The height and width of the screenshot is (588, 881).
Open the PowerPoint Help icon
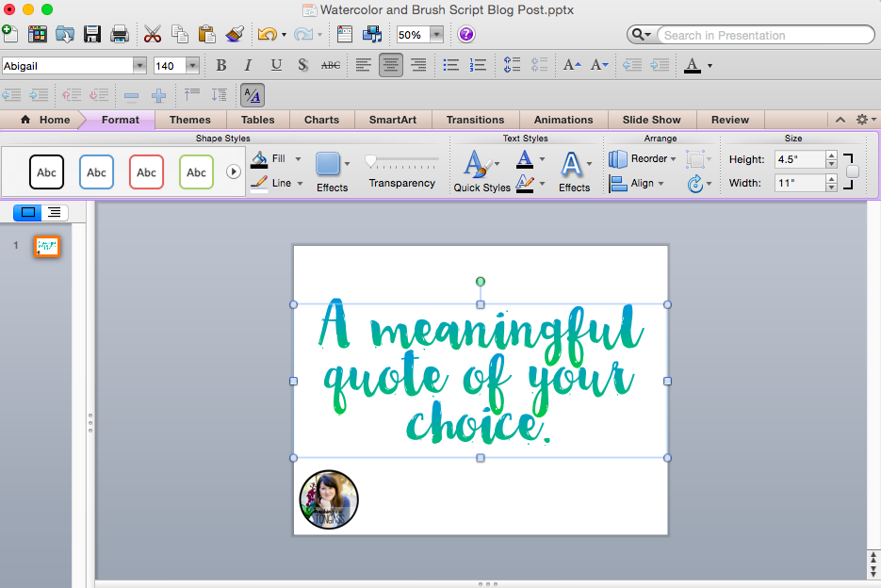click(465, 34)
